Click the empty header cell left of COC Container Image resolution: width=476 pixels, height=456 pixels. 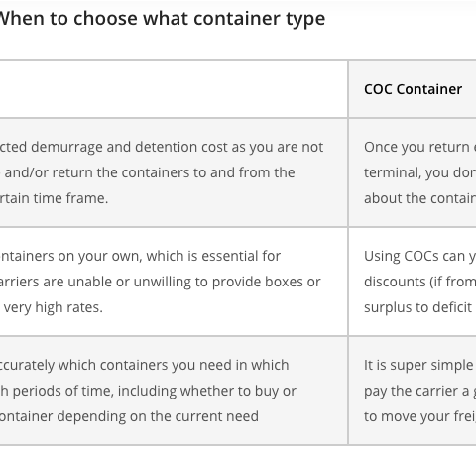pos(174,89)
